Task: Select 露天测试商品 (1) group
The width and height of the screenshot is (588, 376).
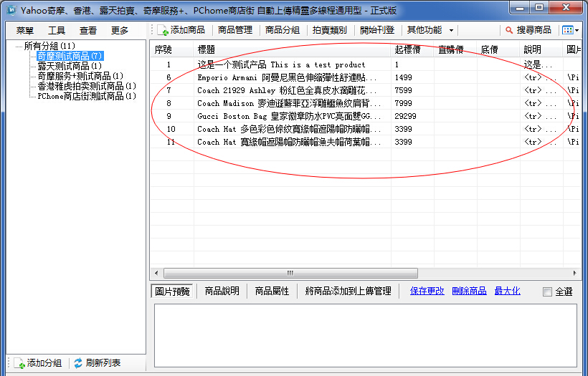Action: [x=70, y=67]
